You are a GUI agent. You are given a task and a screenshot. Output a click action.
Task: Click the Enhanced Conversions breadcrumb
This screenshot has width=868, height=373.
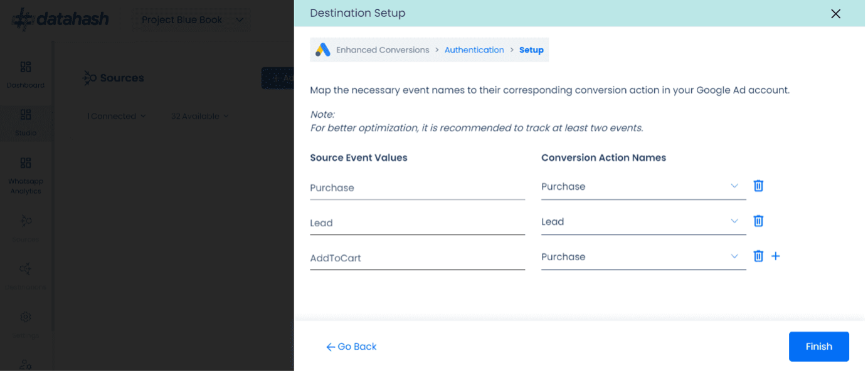pyautogui.click(x=383, y=50)
